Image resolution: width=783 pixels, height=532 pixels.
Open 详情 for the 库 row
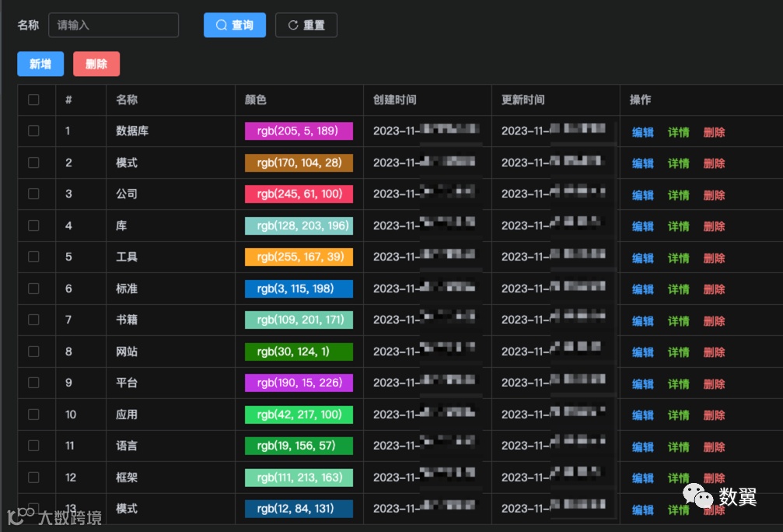[x=678, y=227]
